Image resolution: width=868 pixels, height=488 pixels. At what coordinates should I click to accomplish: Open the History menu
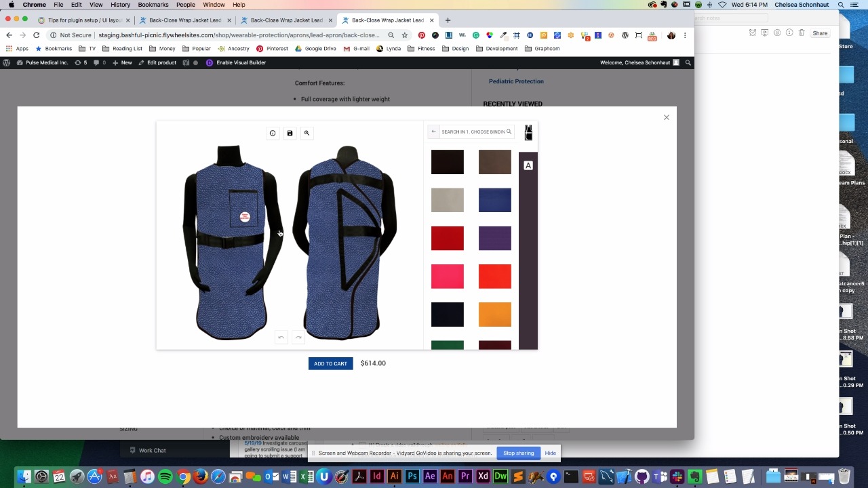point(120,5)
